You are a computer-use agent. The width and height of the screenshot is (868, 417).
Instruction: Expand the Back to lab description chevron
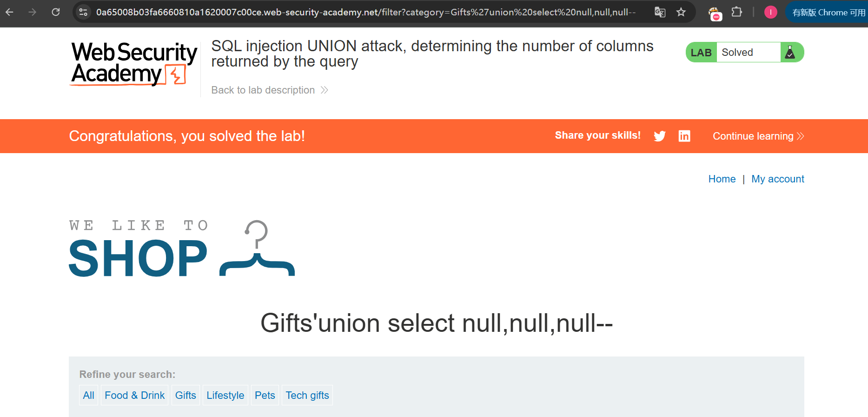[x=324, y=90]
